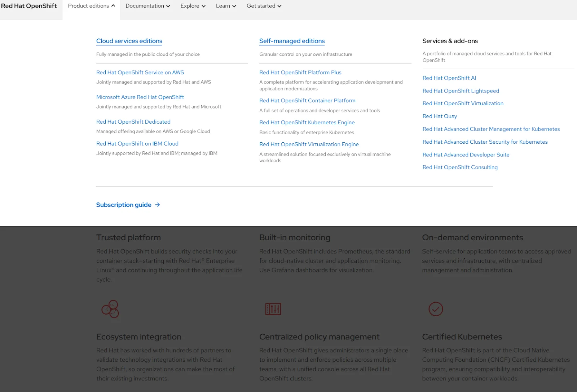Click "Jointly managed and supported by Red Hat and AWS"
Image resolution: width=577 pixels, height=392 pixels.
[154, 82]
